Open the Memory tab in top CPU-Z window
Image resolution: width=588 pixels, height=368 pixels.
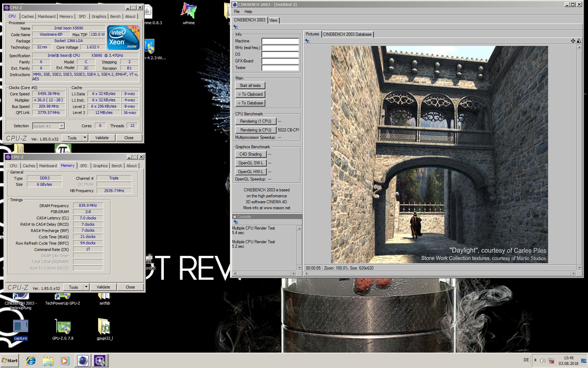point(66,16)
